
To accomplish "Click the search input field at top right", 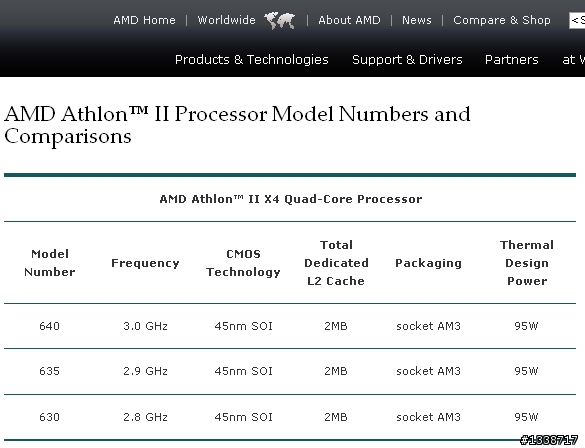I will (577, 20).
